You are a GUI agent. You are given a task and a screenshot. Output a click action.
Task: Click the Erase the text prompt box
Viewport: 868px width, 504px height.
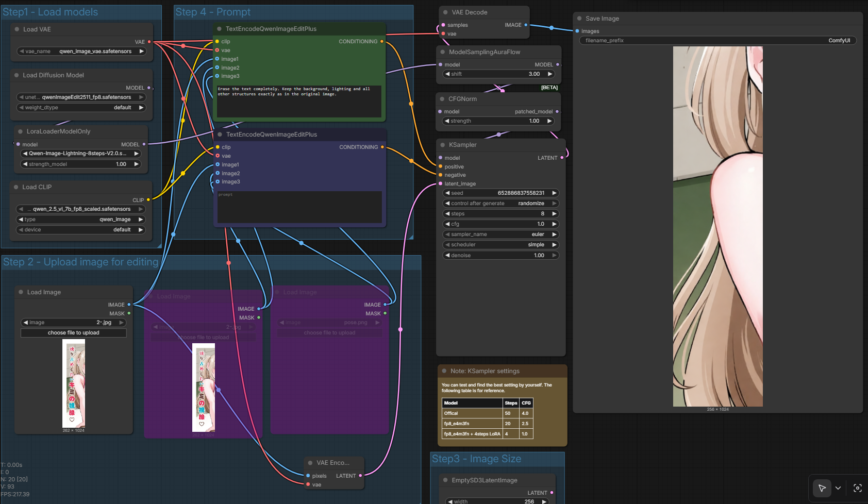[299, 101]
